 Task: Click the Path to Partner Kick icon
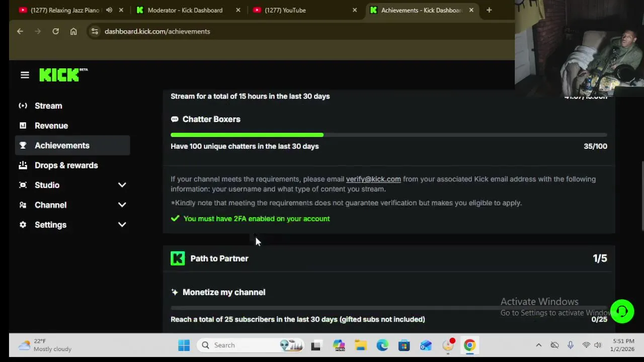(x=178, y=258)
